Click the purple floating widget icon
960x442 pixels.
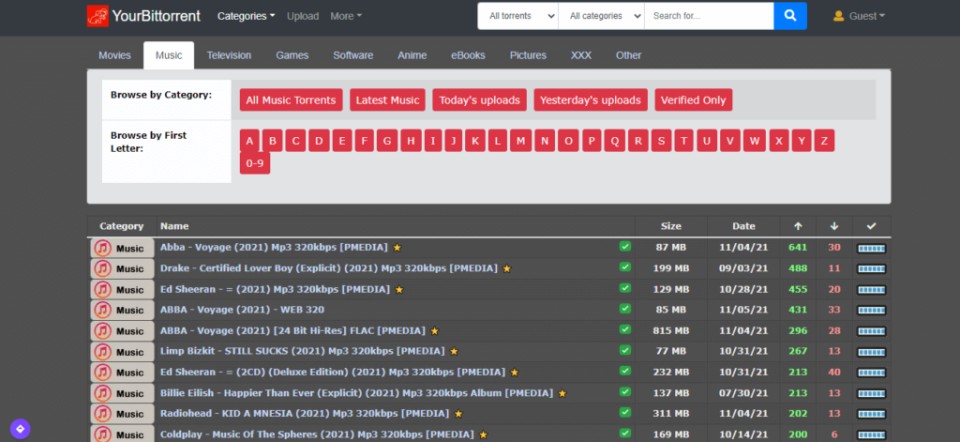[x=20, y=429]
